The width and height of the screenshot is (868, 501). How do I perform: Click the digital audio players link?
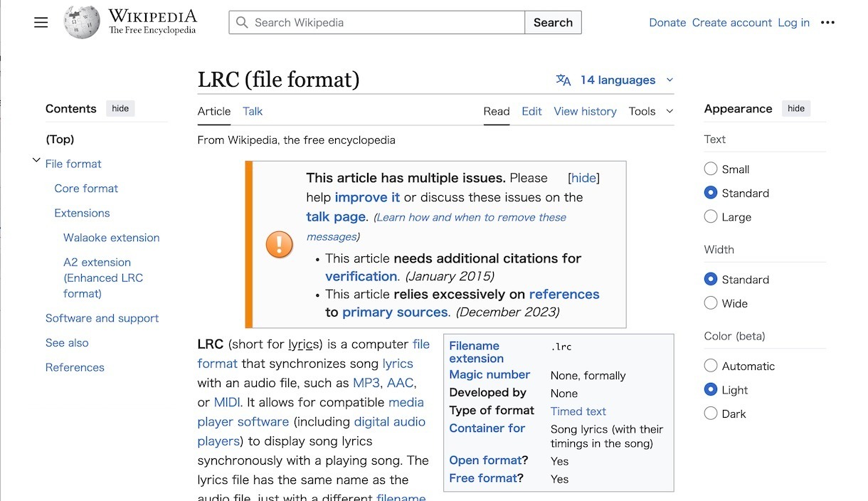point(311,431)
